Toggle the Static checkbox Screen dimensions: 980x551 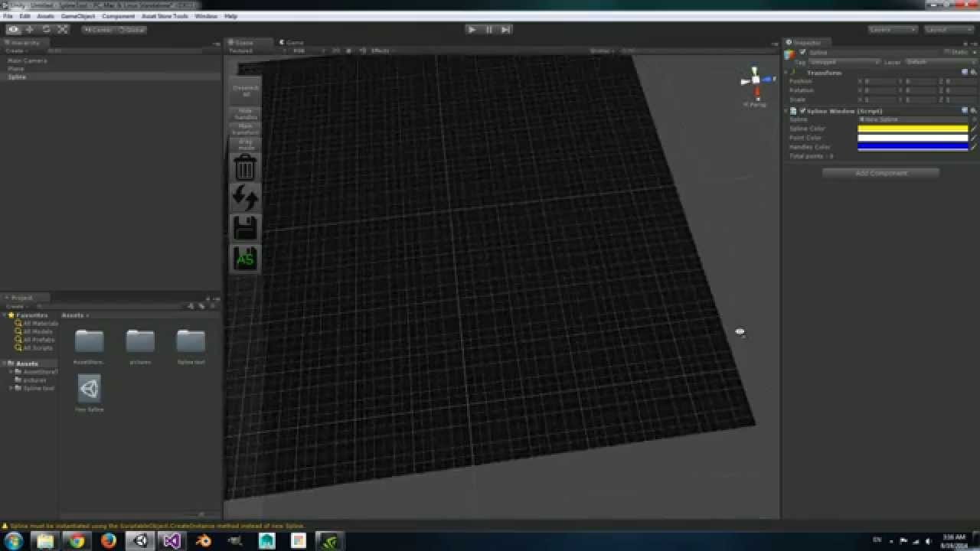point(947,53)
